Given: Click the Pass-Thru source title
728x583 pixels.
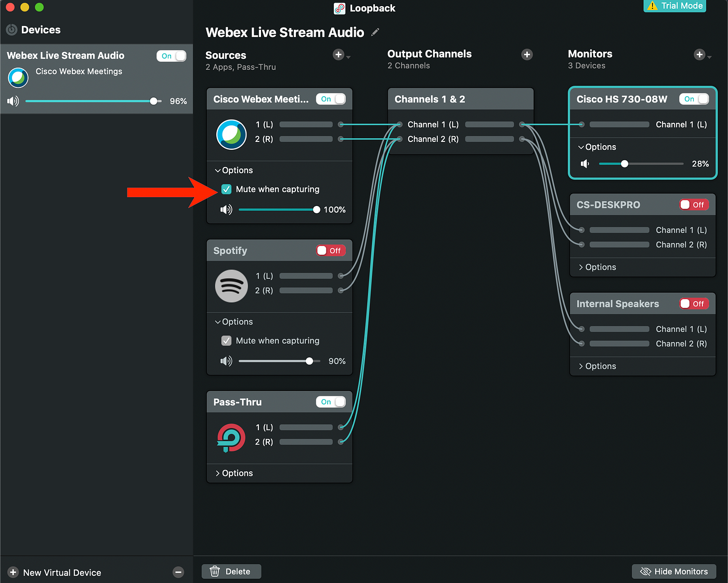Looking at the screenshot, I should click(237, 402).
